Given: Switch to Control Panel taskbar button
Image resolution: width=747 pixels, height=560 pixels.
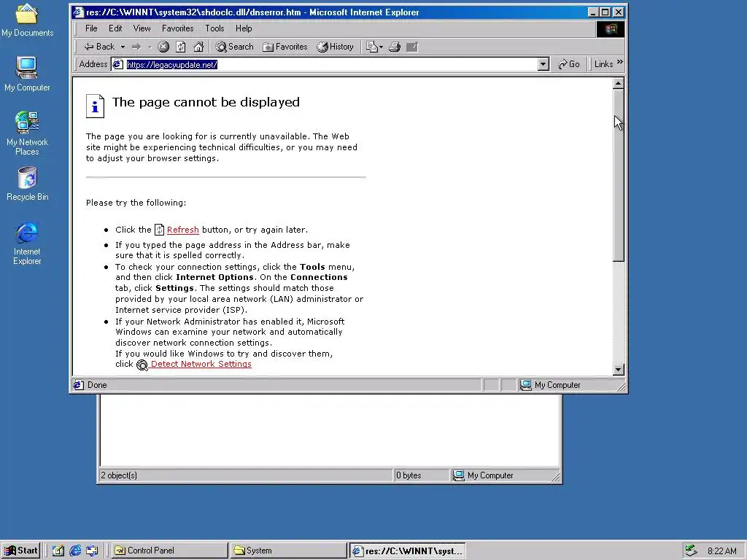Looking at the screenshot, I should point(169,551).
